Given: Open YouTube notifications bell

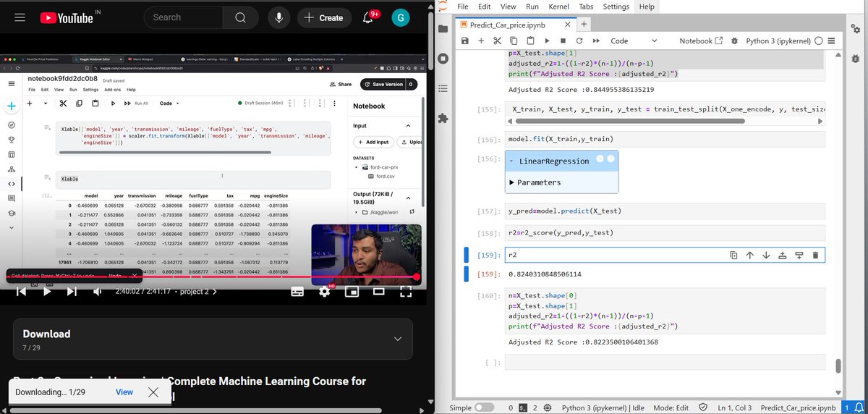Looking at the screenshot, I should point(370,17).
